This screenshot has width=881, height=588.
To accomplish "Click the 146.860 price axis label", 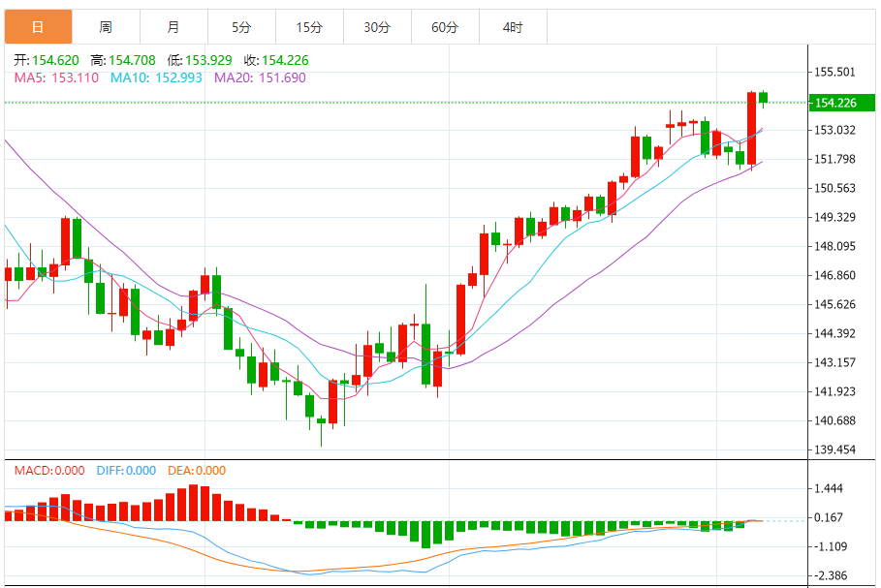I will coord(834,276).
